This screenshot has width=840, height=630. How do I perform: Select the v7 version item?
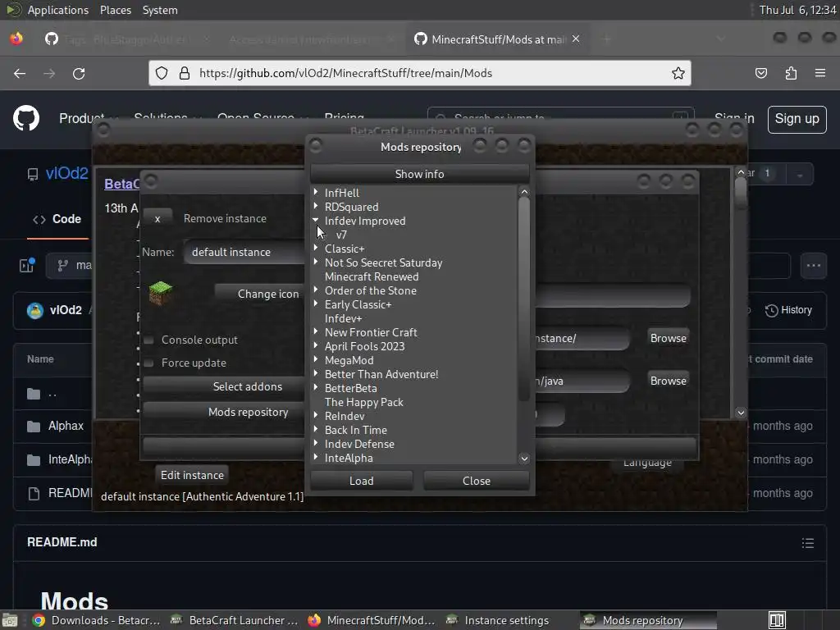[x=341, y=235]
